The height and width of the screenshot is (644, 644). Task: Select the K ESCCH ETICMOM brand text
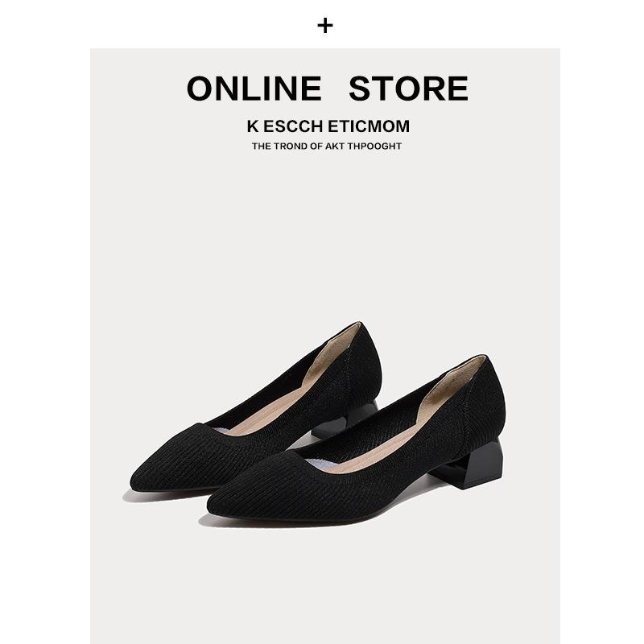[328, 126]
